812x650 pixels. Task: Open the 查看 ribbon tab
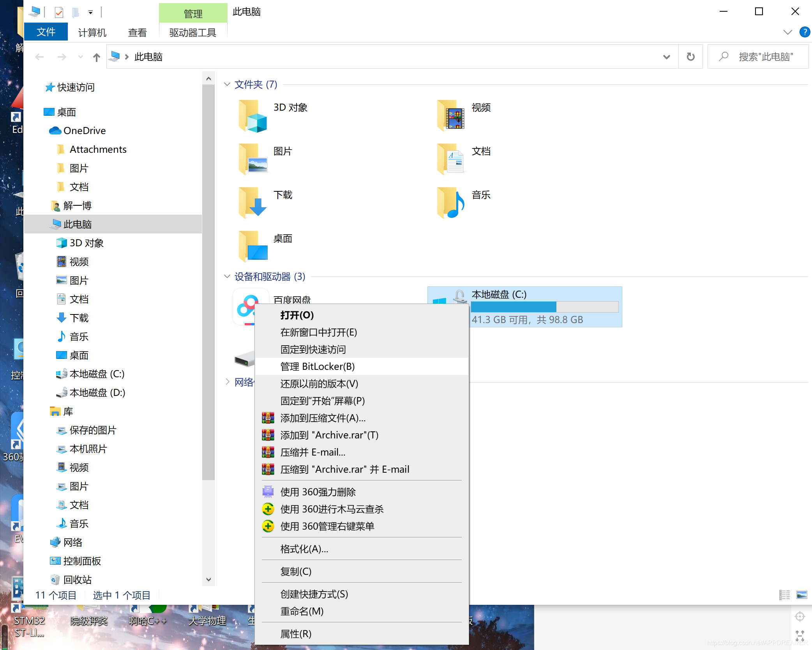coord(137,32)
